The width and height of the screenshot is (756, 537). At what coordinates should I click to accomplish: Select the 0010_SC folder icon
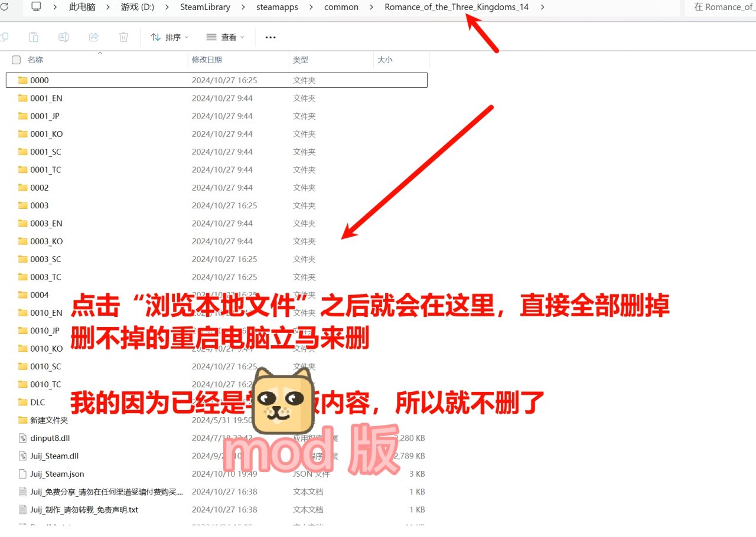(x=22, y=366)
